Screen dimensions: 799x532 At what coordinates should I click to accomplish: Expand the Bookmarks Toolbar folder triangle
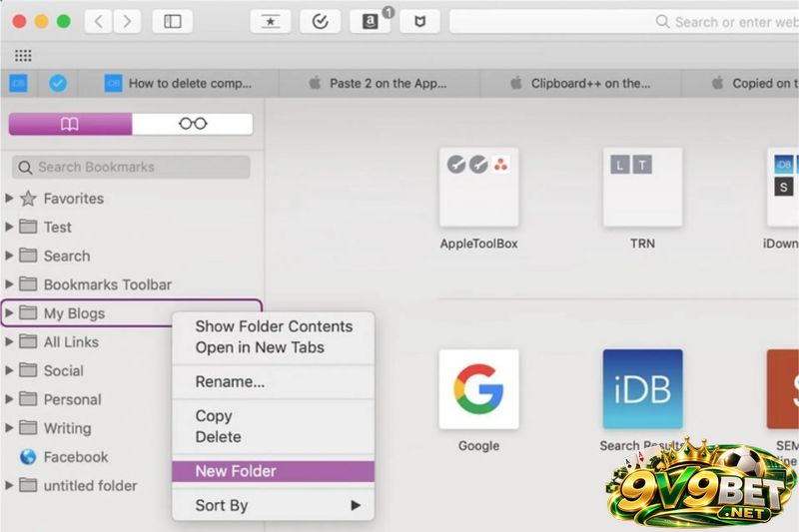pyautogui.click(x=9, y=284)
